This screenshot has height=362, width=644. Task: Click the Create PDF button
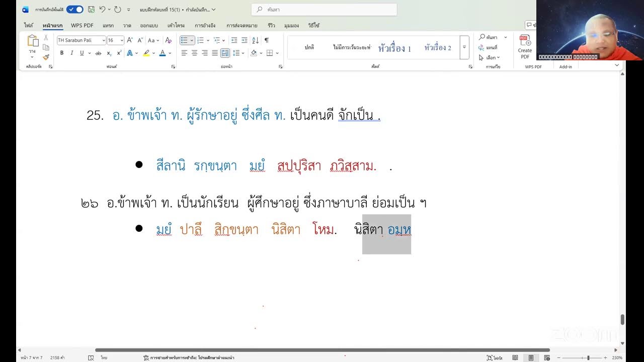[x=525, y=46]
